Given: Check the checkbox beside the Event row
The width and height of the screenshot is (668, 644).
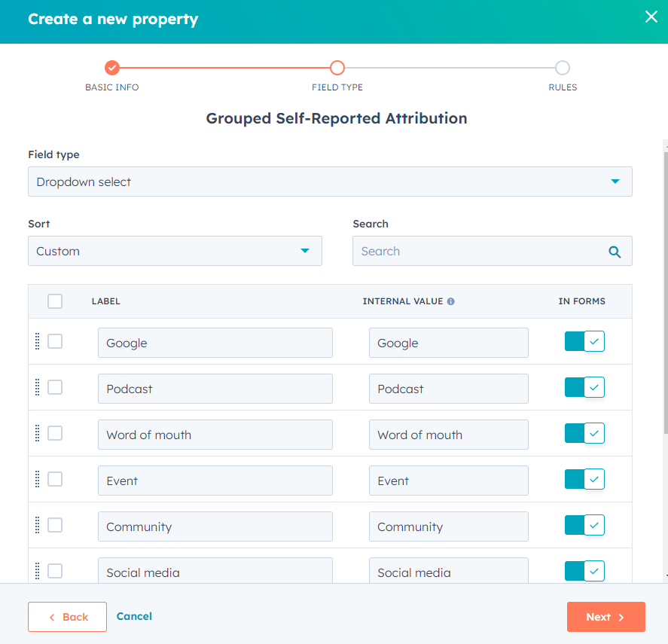Looking at the screenshot, I should point(54,479).
